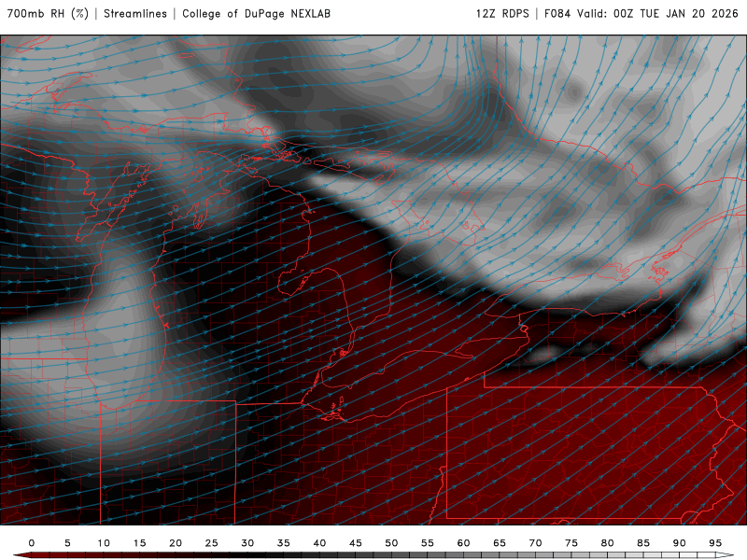Click the "65" value on the color scale
Image resolution: width=747 pixels, height=560 pixels.
500,543
